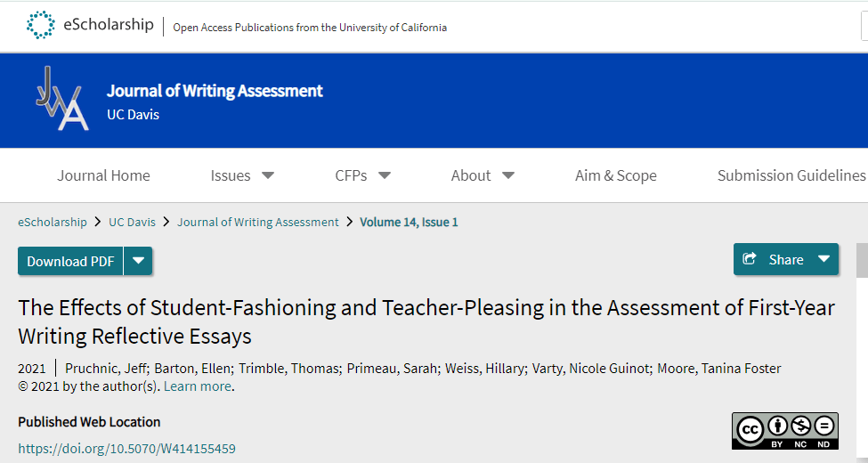Click the Published Web Location heading

[89, 422]
